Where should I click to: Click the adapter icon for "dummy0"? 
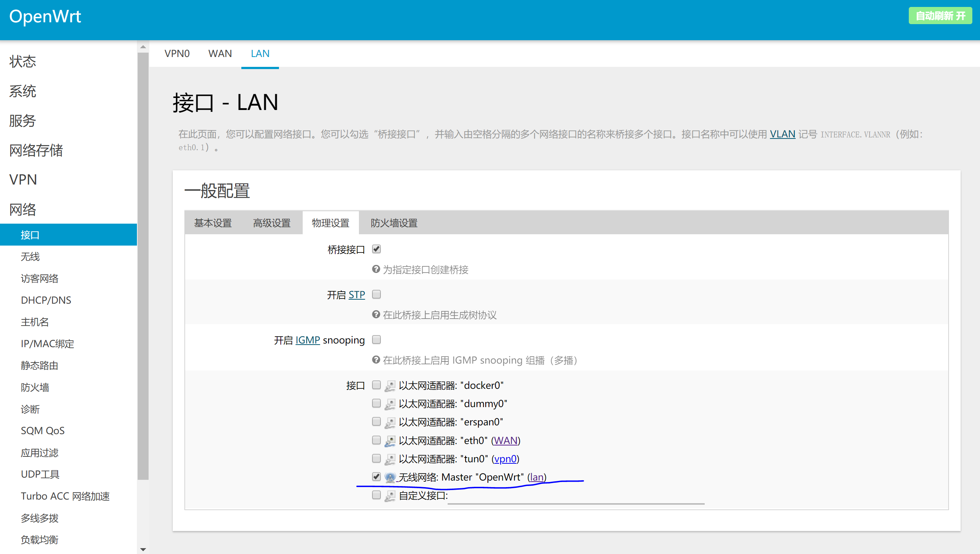tap(390, 403)
